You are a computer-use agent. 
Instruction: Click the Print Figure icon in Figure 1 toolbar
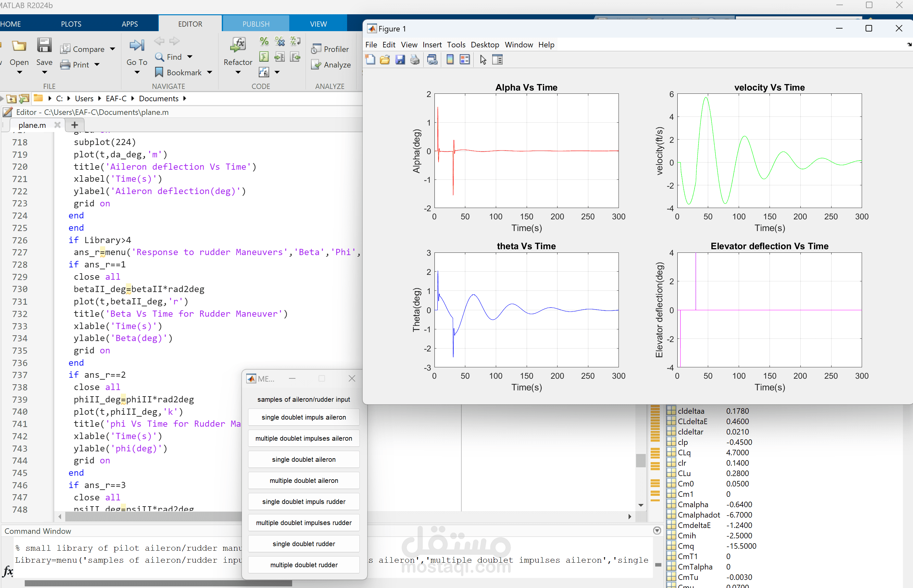[415, 60]
